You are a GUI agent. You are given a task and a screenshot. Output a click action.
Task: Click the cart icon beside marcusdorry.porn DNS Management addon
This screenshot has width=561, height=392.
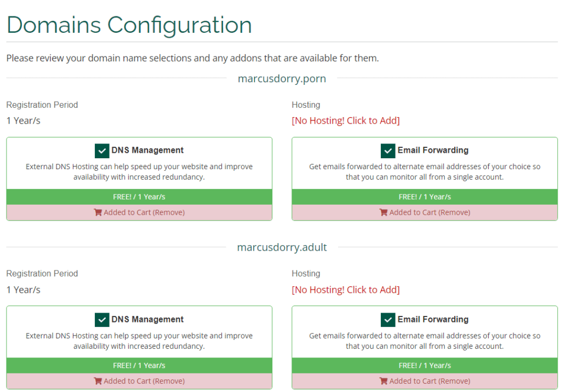click(99, 212)
